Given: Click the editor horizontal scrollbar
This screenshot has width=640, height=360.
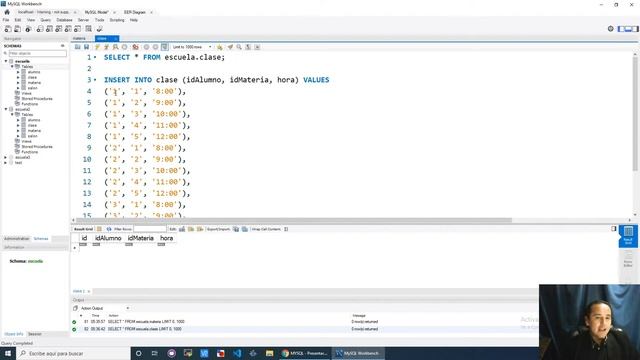Looking at the screenshot, I should tap(294, 220).
